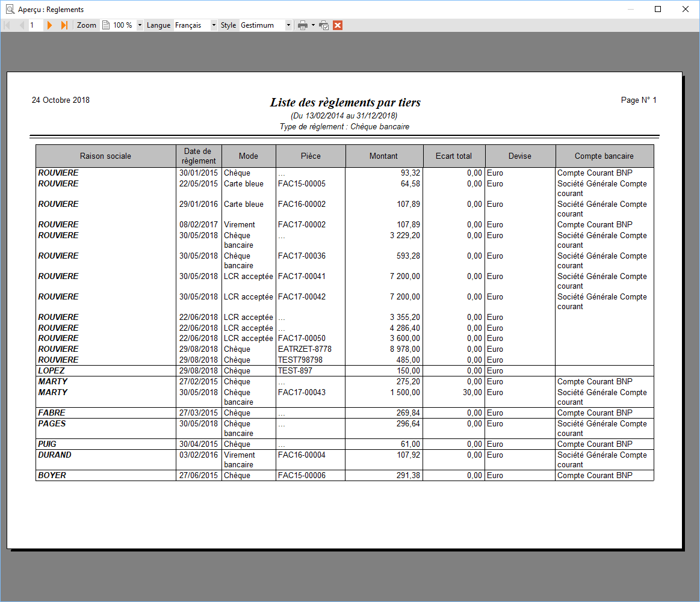
Task: Click the Français language field
Action: pos(191,25)
